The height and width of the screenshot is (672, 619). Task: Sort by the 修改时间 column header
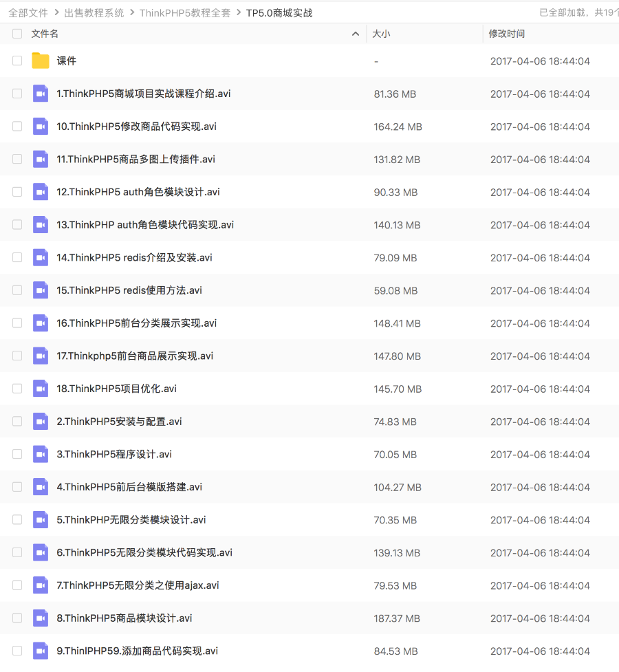pyautogui.click(x=507, y=34)
